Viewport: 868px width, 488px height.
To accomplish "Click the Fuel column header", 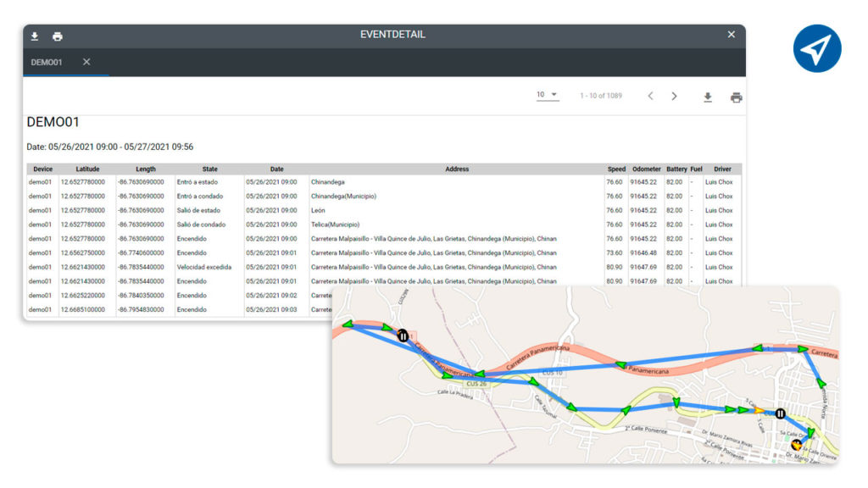I will [697, 169].
